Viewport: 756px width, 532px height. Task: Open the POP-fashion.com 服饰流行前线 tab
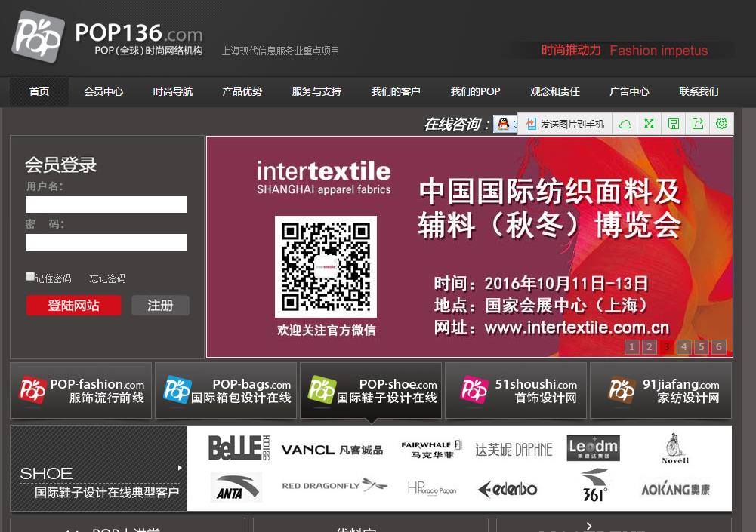click(81, 390)
